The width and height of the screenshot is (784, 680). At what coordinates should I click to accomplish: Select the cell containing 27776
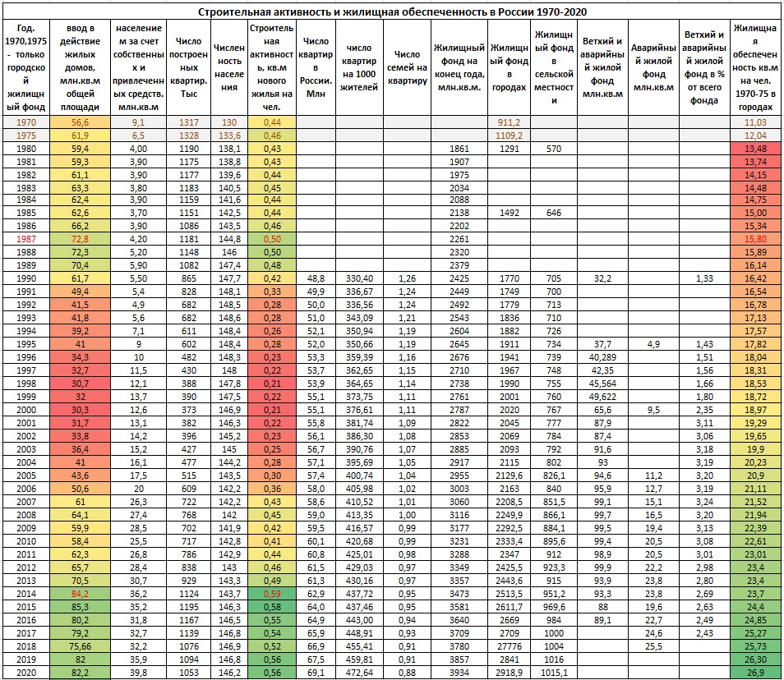click(x=509, y=648)
